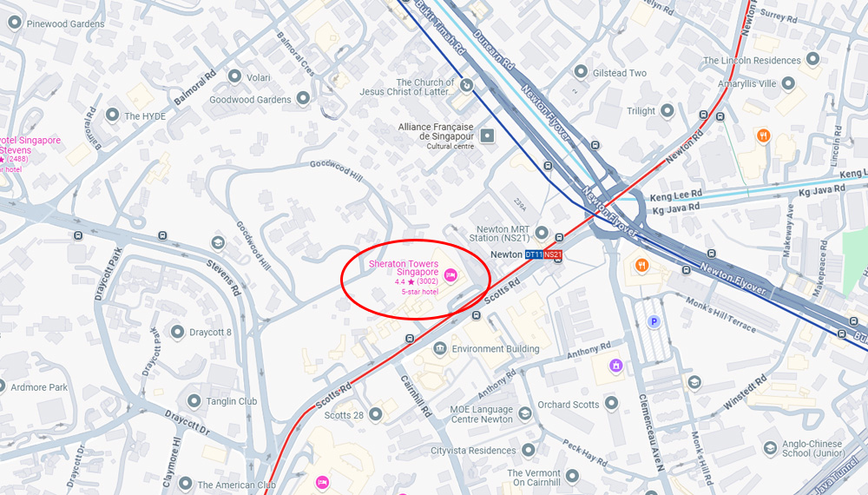Click the Tanglin Club marker

tap(194, 401)
